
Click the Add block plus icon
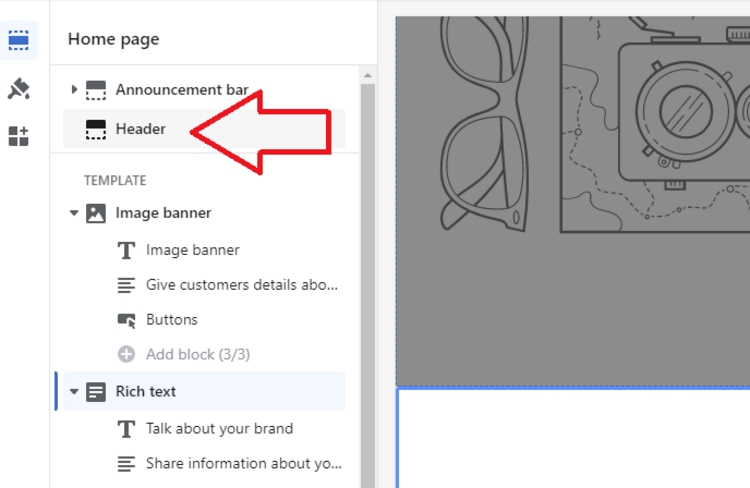pyautogui.click(x=127, y=354)
